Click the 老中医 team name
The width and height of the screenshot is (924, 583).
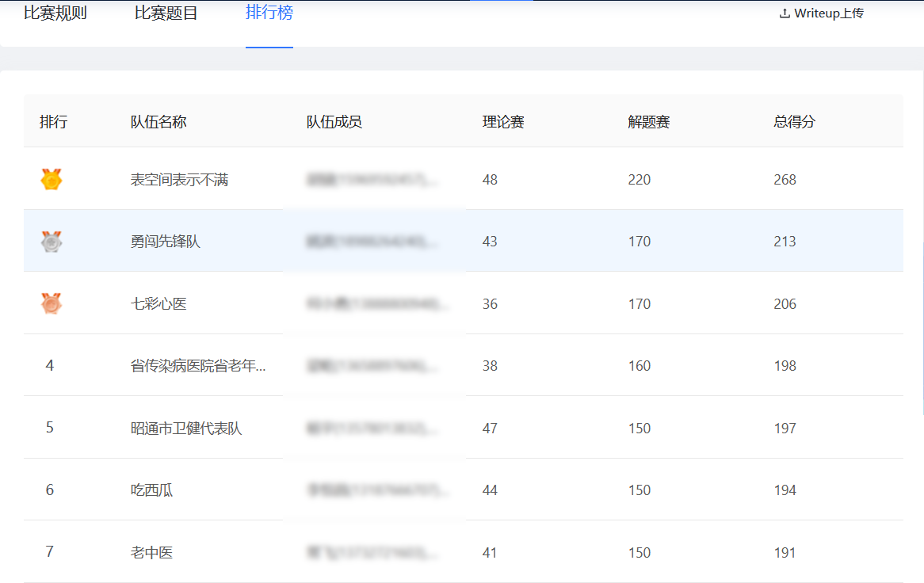[x=151, y=553]
